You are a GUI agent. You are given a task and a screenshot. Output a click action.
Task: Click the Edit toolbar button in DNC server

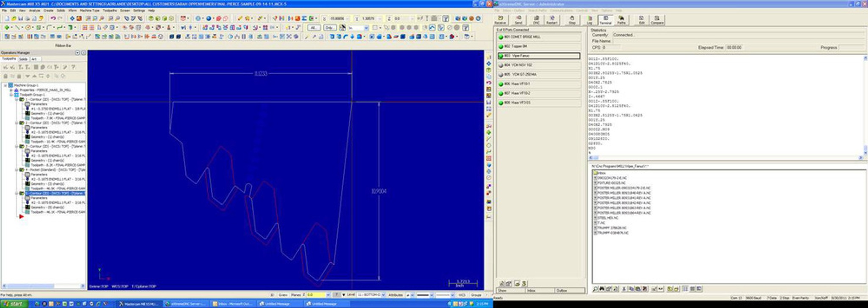[641, 19]
